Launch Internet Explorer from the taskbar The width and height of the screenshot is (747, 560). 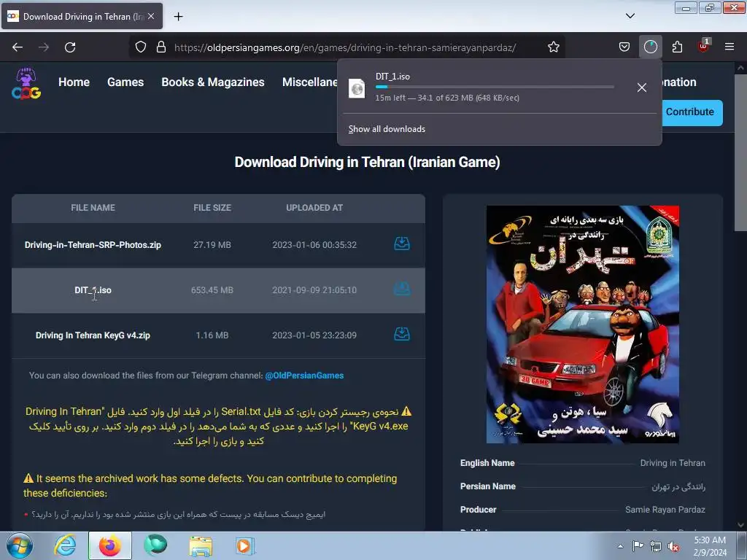(x=65, y=545)
